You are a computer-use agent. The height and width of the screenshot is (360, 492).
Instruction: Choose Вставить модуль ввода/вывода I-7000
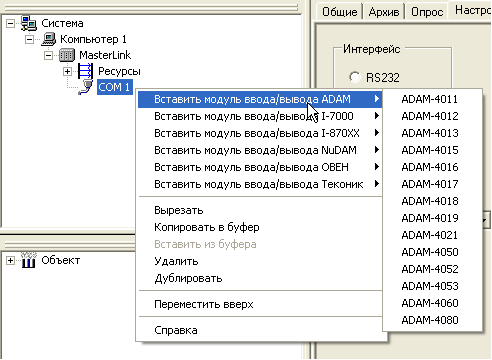260,116
